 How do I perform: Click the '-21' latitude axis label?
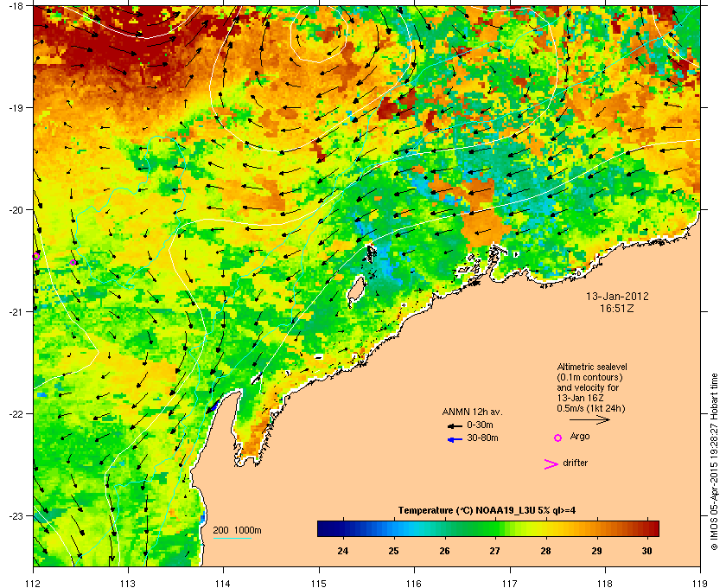pos(15,312)
